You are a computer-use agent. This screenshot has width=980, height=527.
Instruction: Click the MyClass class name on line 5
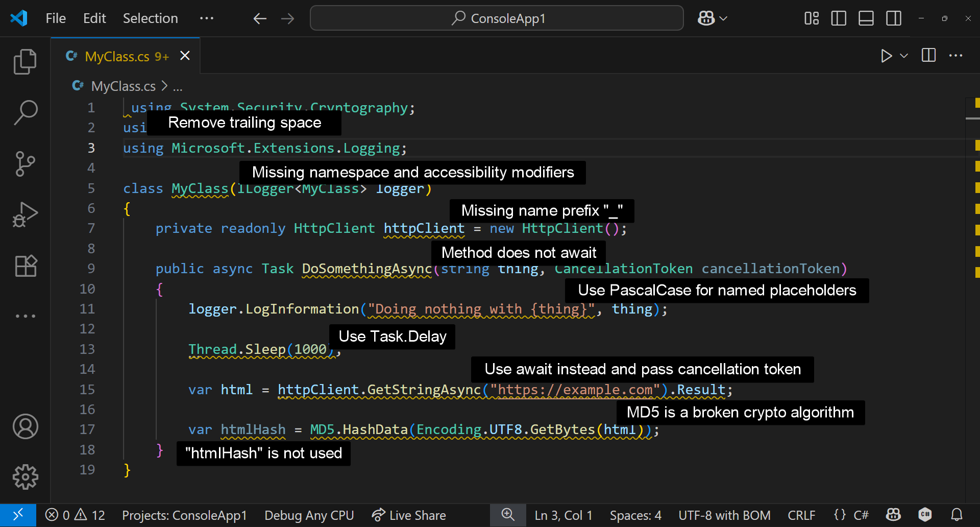click(200, 188)
